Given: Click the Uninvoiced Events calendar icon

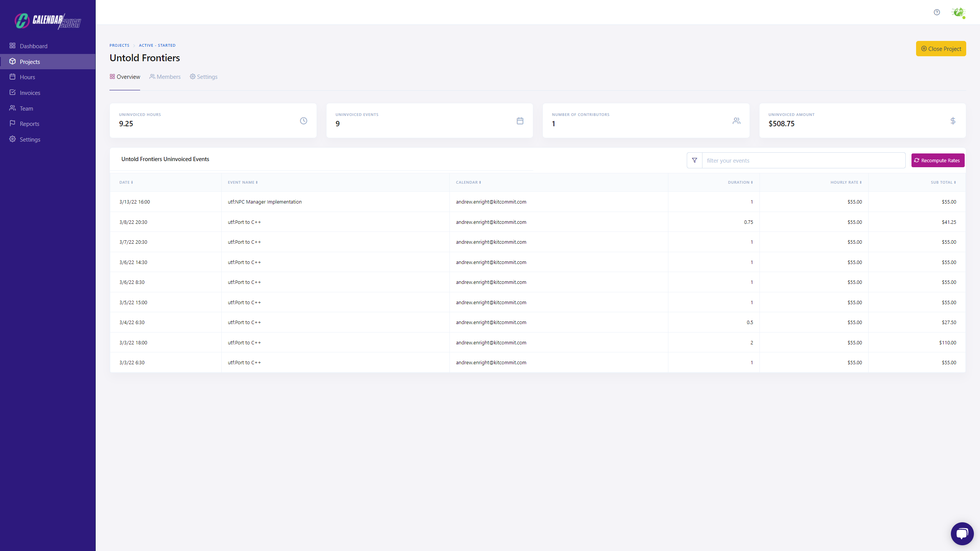Looking at the screenshot, I should point(520,121).
